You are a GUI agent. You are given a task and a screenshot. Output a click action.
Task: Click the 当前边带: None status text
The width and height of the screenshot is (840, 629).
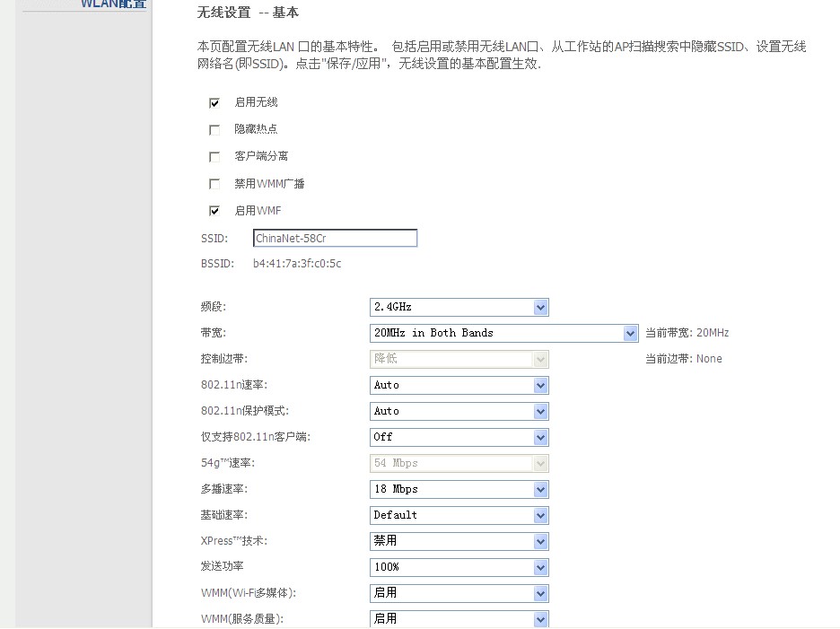click(684, 359)
